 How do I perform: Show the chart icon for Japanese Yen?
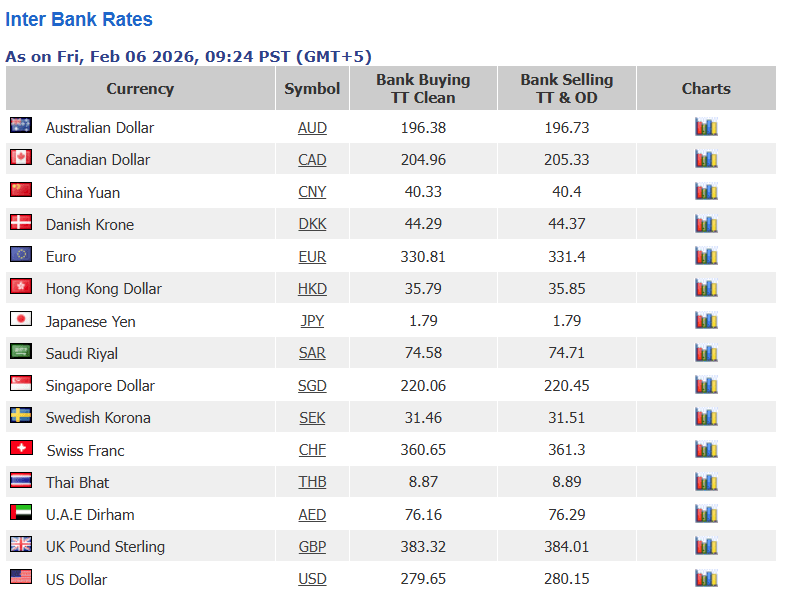[x=706, y=320]
